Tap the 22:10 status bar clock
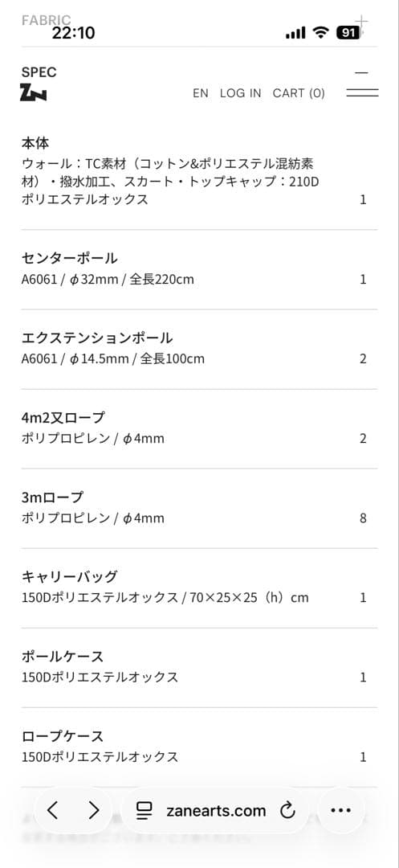The width and height of the screenshot is (399, 868). [x=74, y=33]
